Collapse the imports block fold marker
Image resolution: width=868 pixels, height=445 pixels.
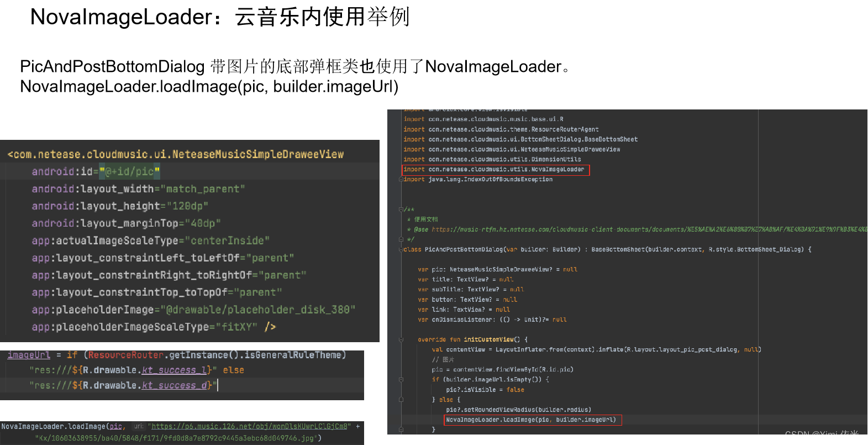pyautogui.click(x=401, y=180)
